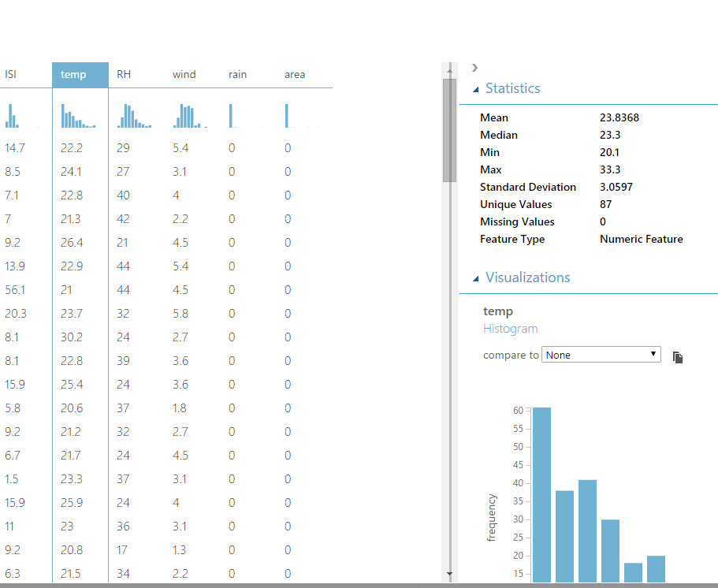Viewport: 718px width, 588px height.
Task: Click temp cell value 25.9
Action: [72, 503]
